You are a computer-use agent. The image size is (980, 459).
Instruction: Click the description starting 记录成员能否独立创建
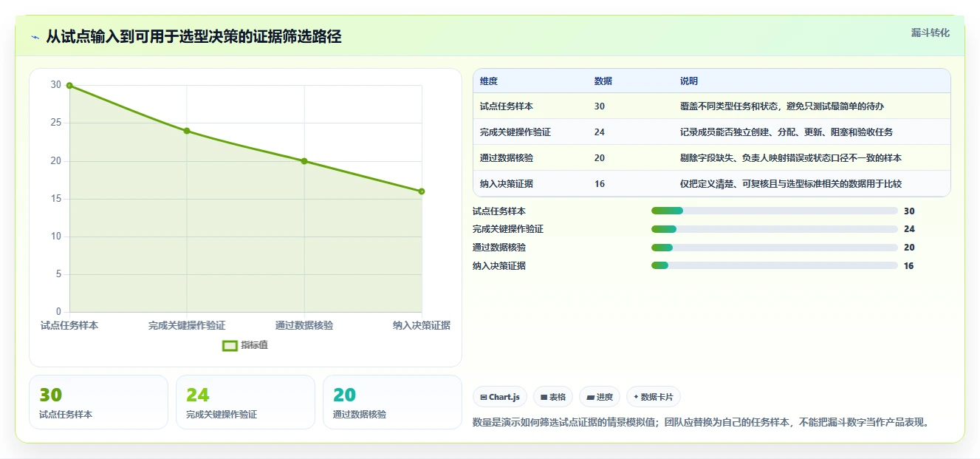tap(787, 132)
